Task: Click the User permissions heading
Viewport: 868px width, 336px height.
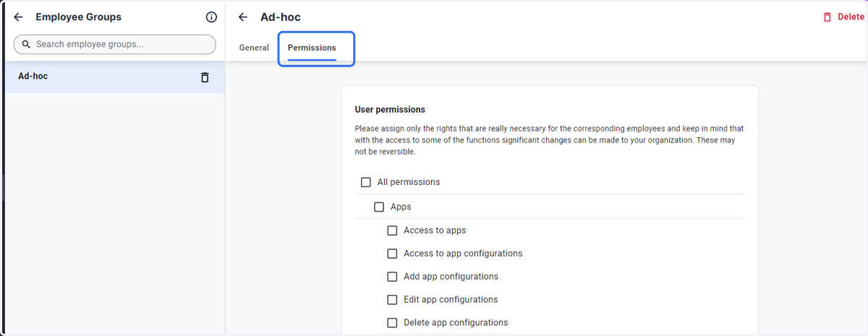Action: pyautogui.click(x=390, y=110)
